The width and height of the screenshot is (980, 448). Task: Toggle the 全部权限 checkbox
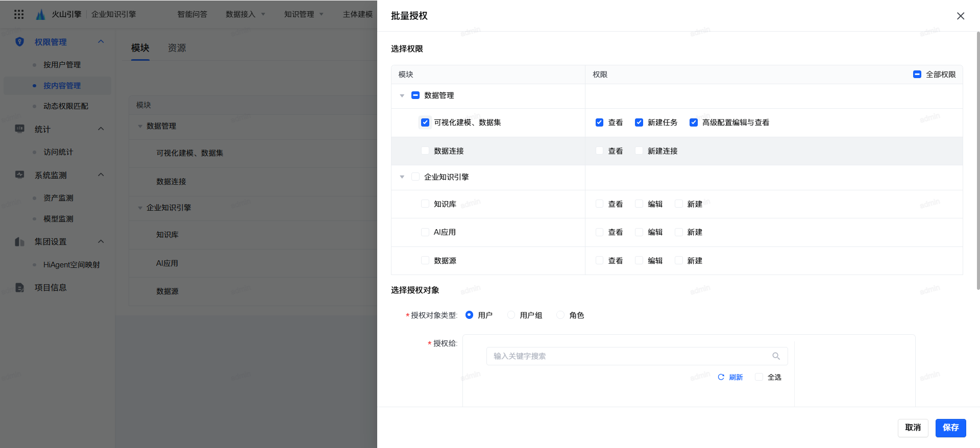(x=917, y=74)
